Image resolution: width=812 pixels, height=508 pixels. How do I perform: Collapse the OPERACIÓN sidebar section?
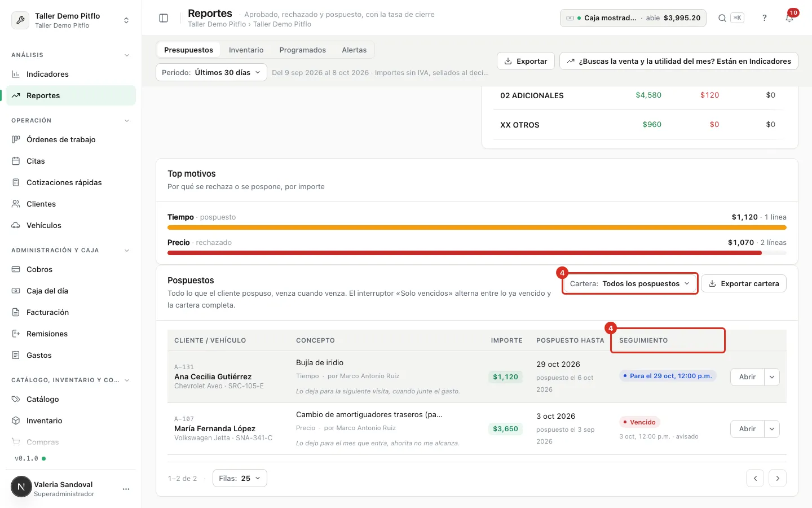127,121
